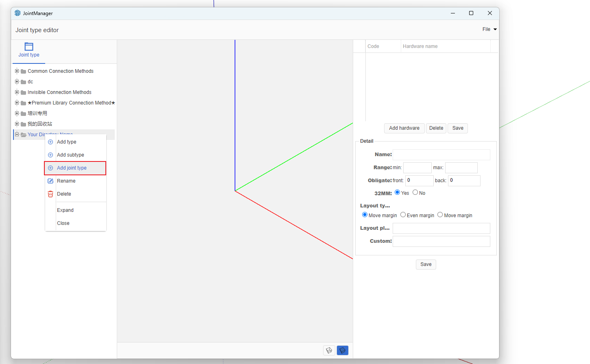Screen dimensions: 590x364
Task: Click Save button below the Detail panel
Action: click(x=426, y=264)
